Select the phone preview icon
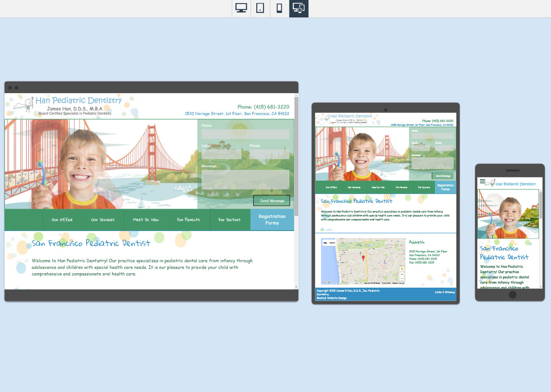Viewport: 551px width, 392px height. (x=280, y=8)
